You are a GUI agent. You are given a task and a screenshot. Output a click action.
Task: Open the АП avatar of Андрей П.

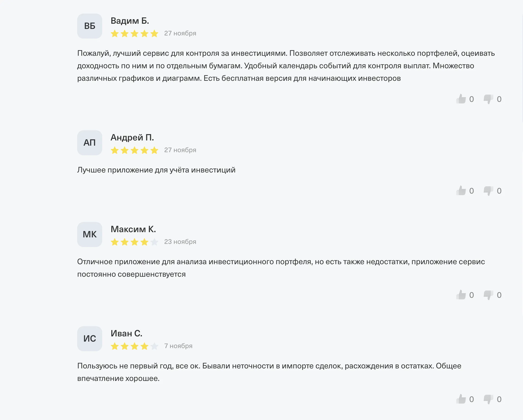tap(90, 143)
